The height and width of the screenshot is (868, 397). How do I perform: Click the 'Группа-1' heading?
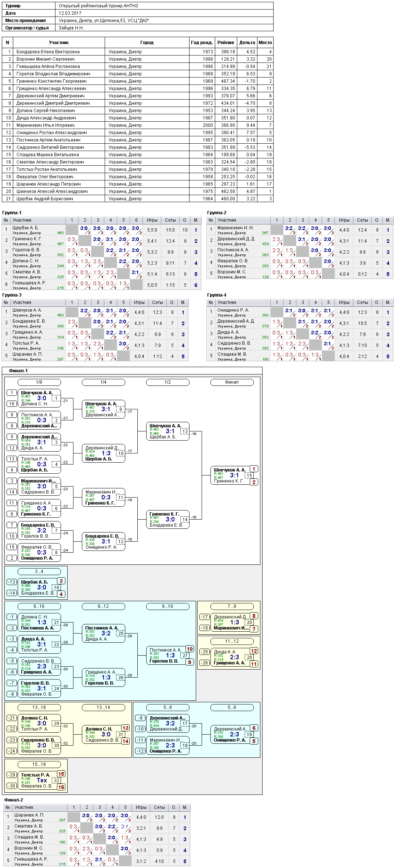12,213
